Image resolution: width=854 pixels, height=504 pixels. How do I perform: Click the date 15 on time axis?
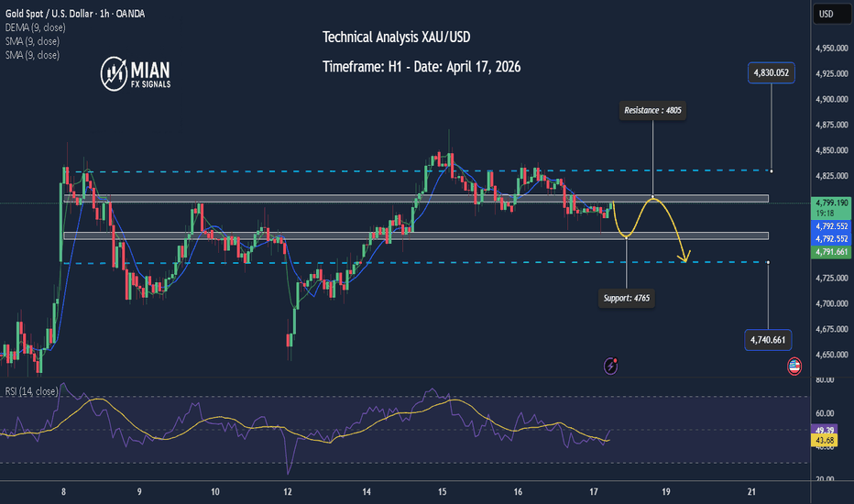tap(443, 492)
